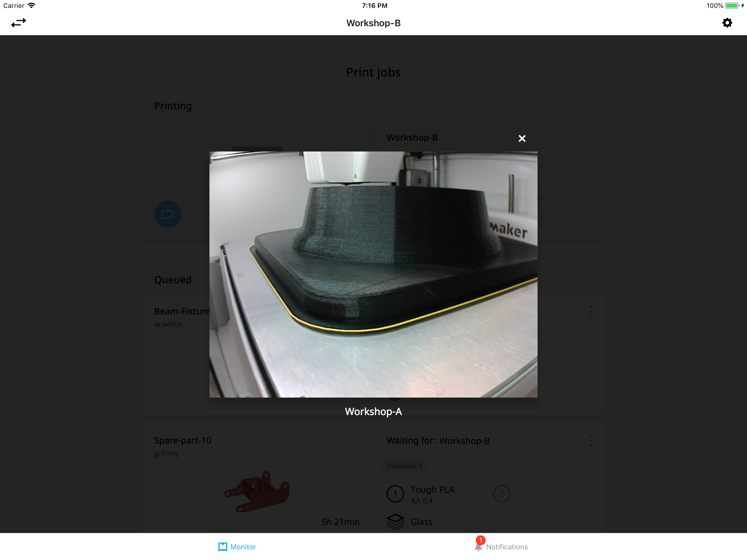Open the Notifications tab
The width and height of the screenshot is (747, 560).
pos(501,547)
